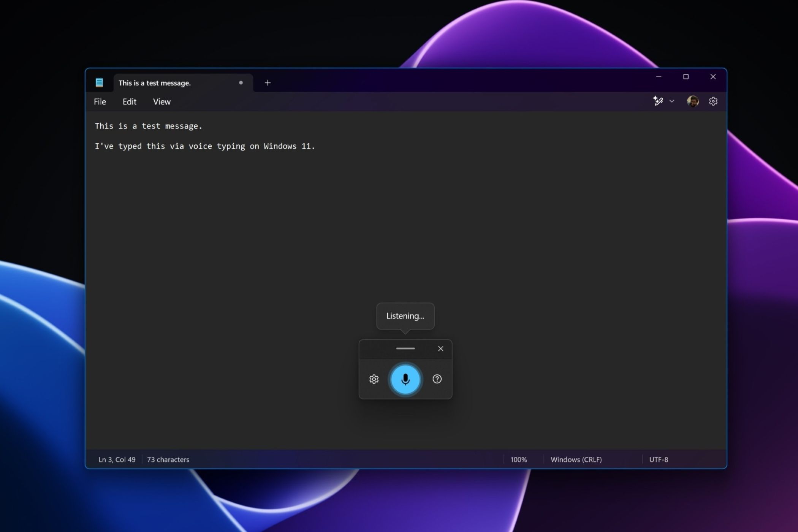Click the voice typing panel drag handle
The height and width of the screenshot is (532, 798).
tap(405, 348)
